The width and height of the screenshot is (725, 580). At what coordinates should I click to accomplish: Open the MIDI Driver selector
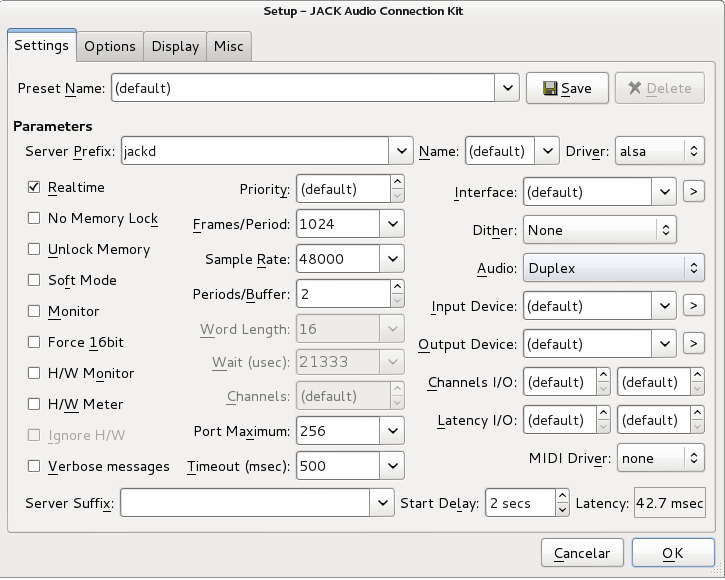pos(661,458)
